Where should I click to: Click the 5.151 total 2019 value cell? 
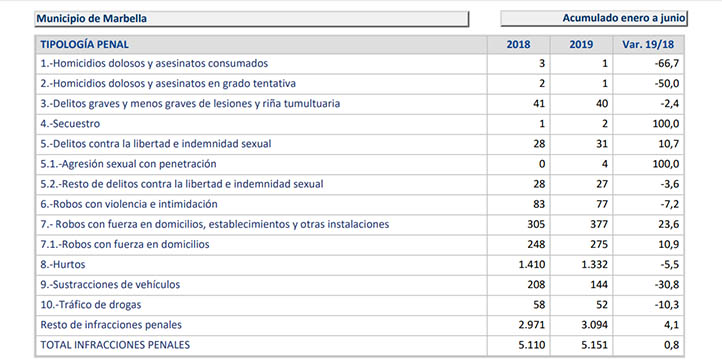click(581, 345)
